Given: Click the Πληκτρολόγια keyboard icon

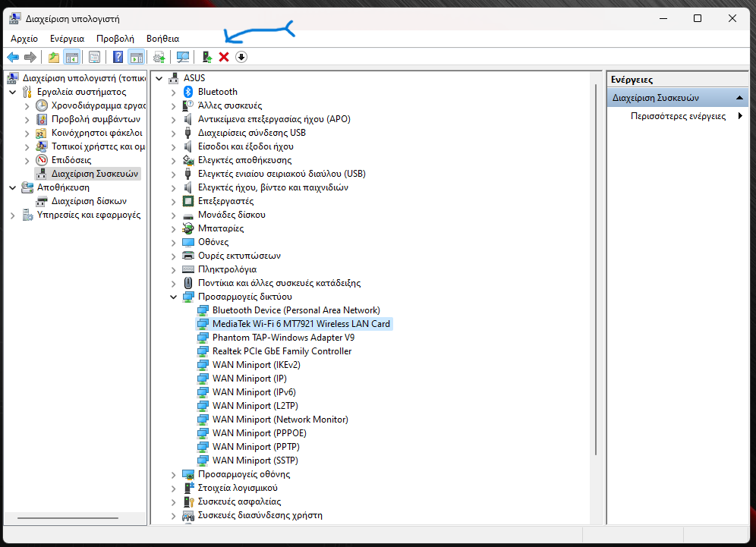Looking at the screenshot, I should 188,269.
